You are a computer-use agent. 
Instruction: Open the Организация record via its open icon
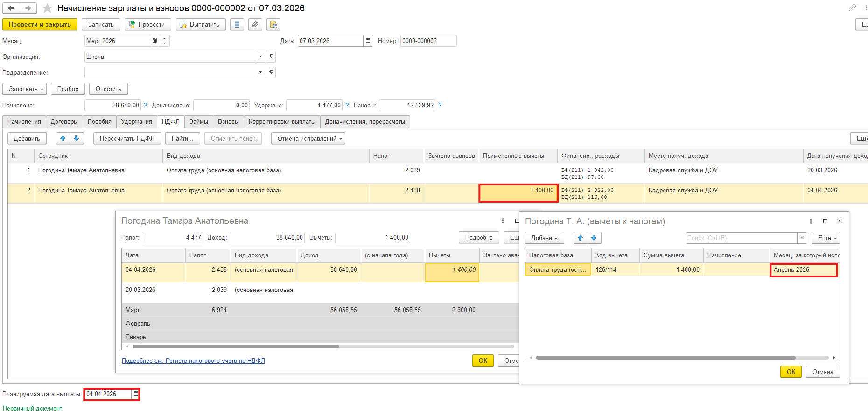pyautogui.click(x=271, y=57)
